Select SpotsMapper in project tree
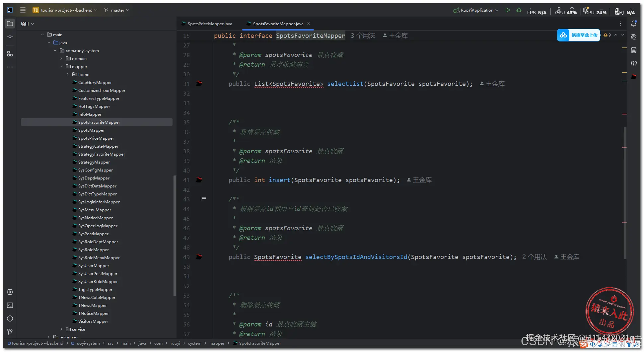Viewport: 644px width, 352px height. pyautogui.click(x=91, y=130)
